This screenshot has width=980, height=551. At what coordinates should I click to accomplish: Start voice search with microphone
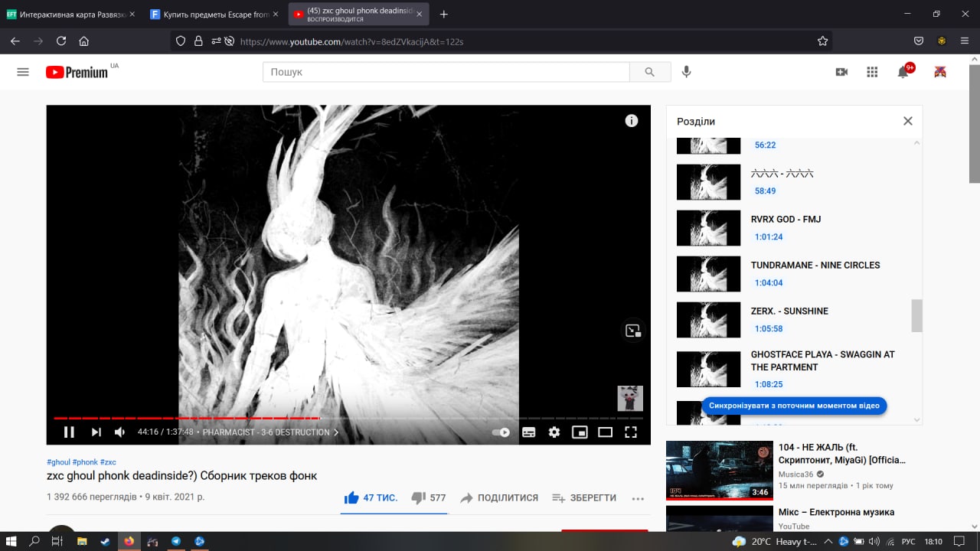point(687,72)
